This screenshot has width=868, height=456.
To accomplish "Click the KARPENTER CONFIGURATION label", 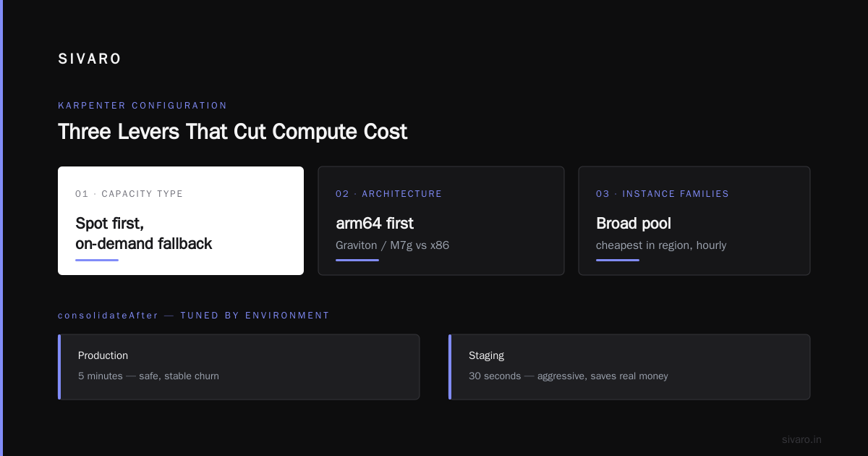I will [x=142, y=106].
